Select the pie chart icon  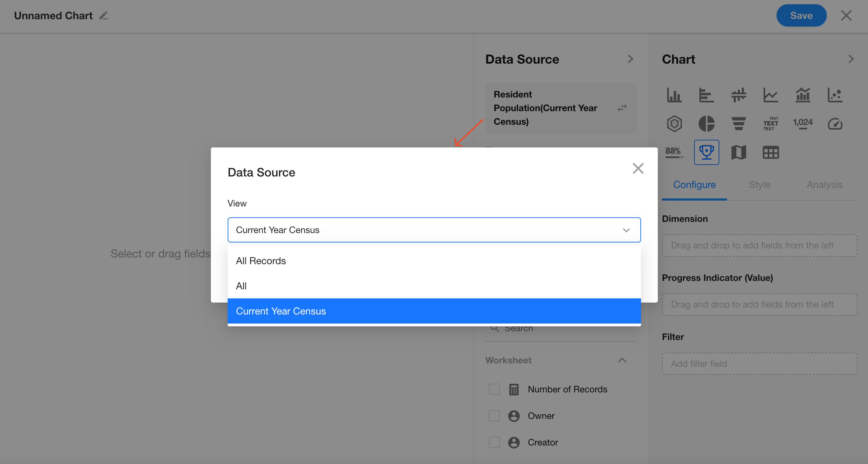tap(706, 124)
